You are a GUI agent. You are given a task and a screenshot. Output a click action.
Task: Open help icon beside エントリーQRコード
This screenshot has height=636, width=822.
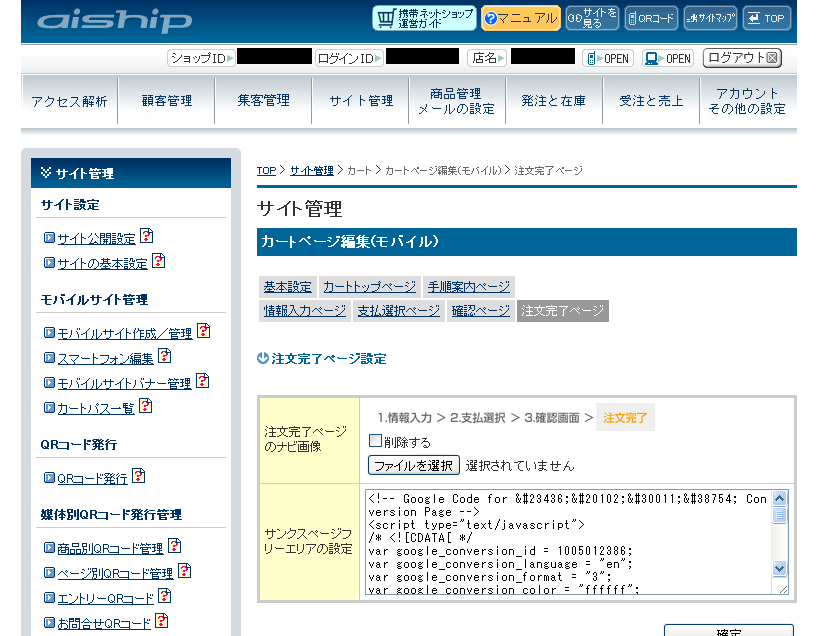[165, 596]
